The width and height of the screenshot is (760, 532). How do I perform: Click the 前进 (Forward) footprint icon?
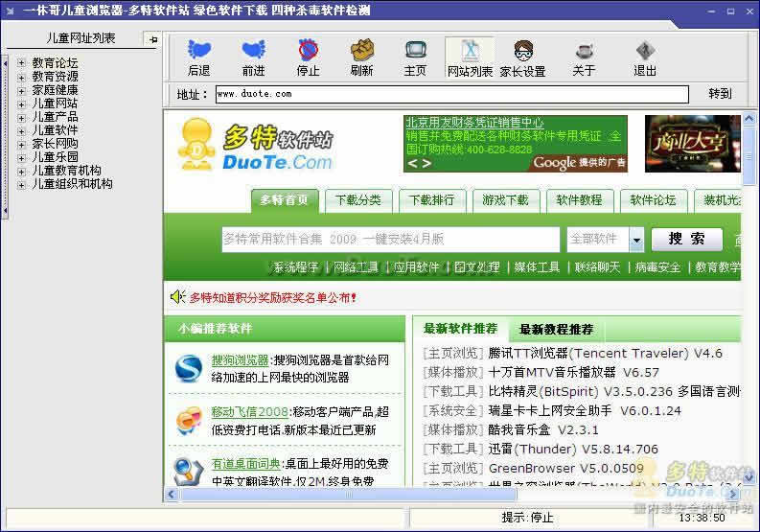click(254, 50)
